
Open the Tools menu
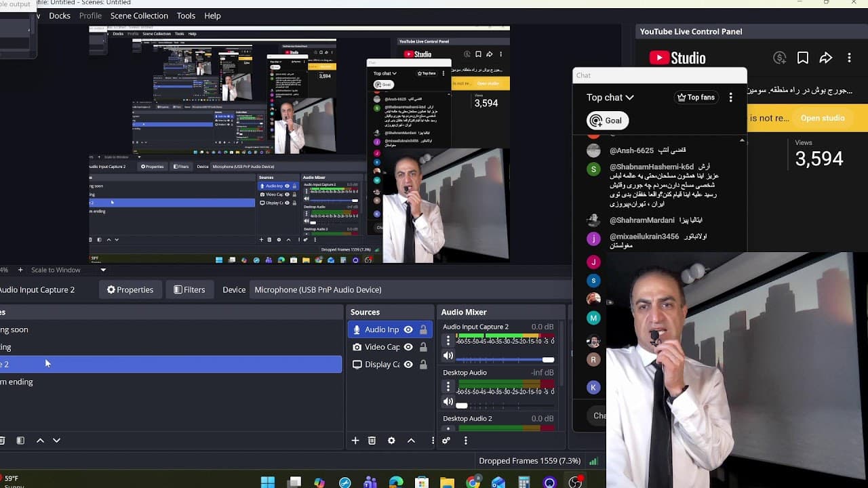tap(186, 16)
